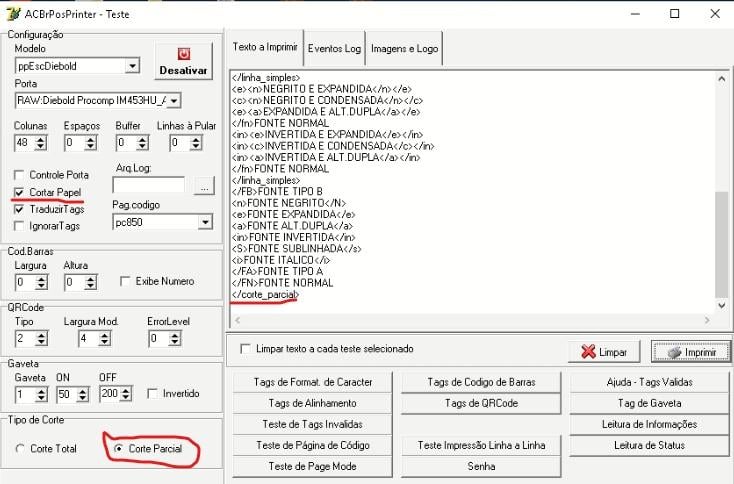Screen dimensions: 734x484
Task: Increase the Gaveta number value
Action: [41, 391]
